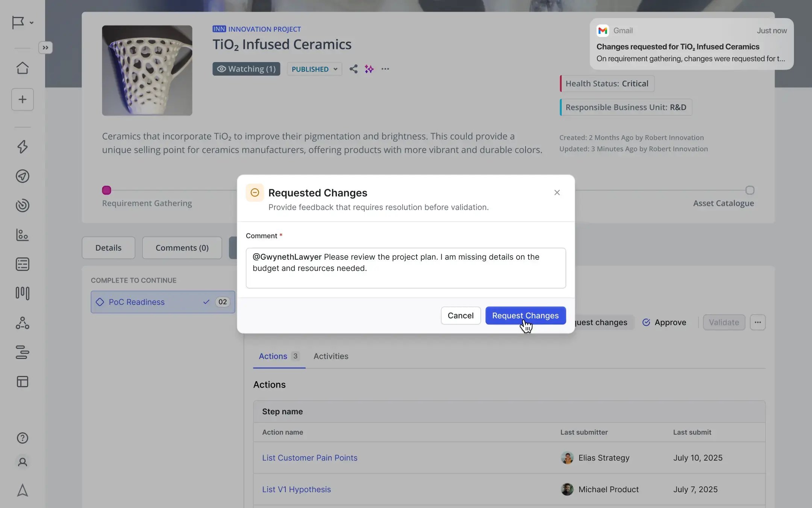
Task: Open the PUBLISHED status dropdown
Action: 314,69
